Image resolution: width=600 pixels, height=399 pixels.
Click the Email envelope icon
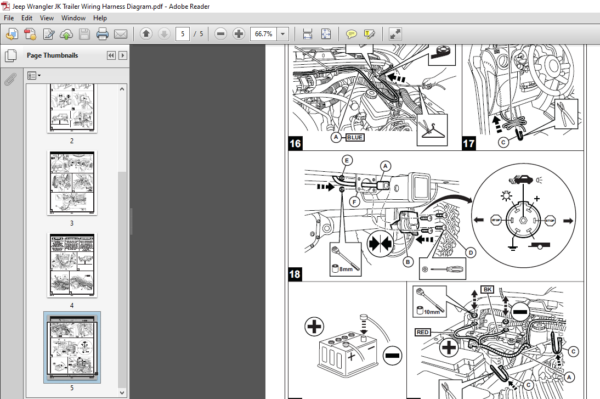(x=121, y=34)
